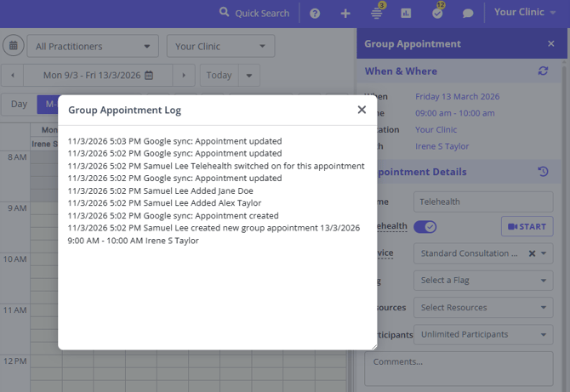The width and height of the screenshot is (570, 392).
Task: Expand the All Practitioners dropdown
Action: point(92,46)
